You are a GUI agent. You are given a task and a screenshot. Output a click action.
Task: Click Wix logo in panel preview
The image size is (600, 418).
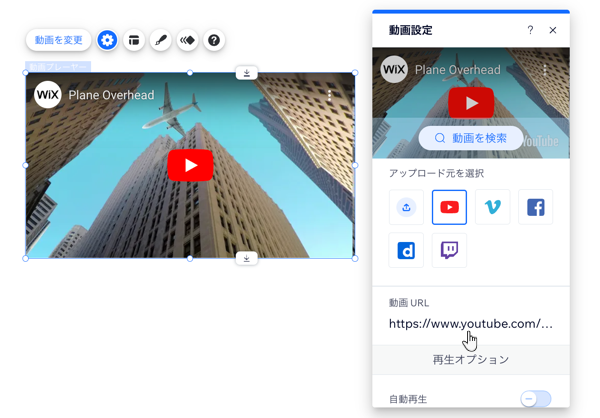pos(394,69)
